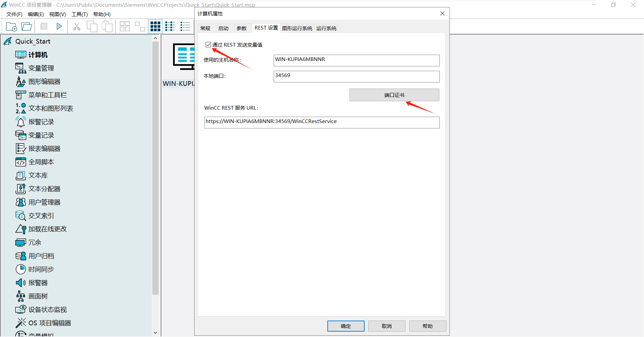Switch to the 图形运行系统 tab
The image size is (644, 337).
point(297,28)
